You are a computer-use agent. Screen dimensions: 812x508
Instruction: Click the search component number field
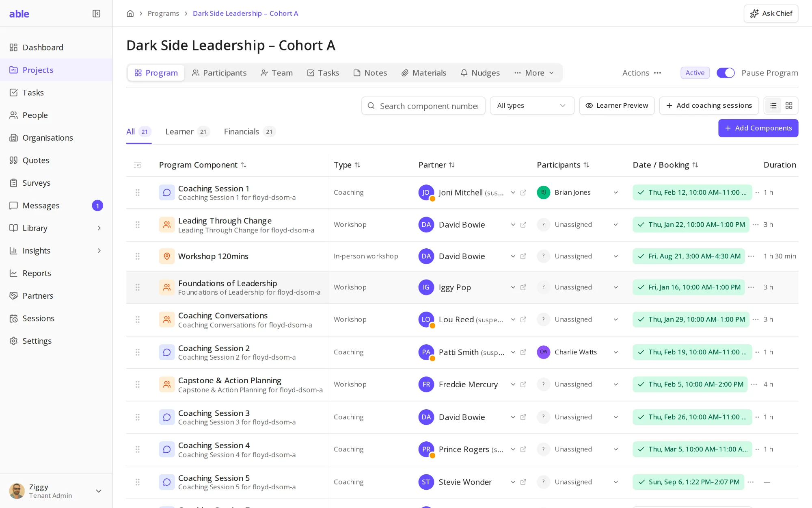(x=423, y=106)
